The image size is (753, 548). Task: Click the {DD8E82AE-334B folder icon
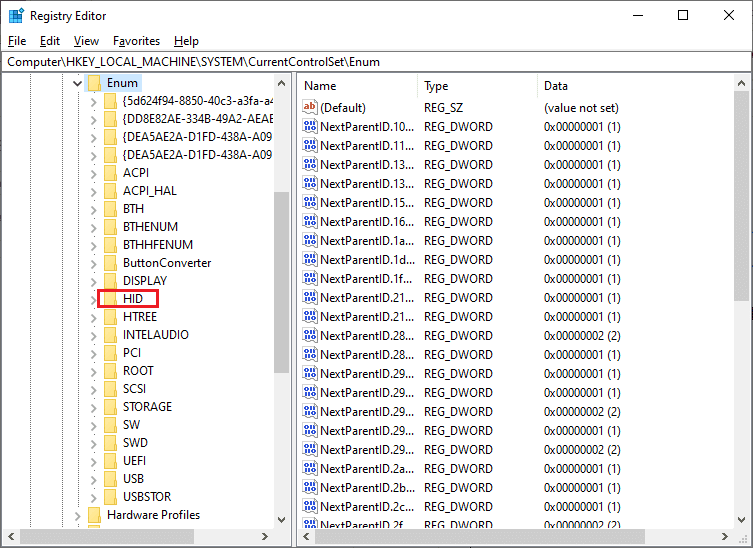(x=110, y=119)
